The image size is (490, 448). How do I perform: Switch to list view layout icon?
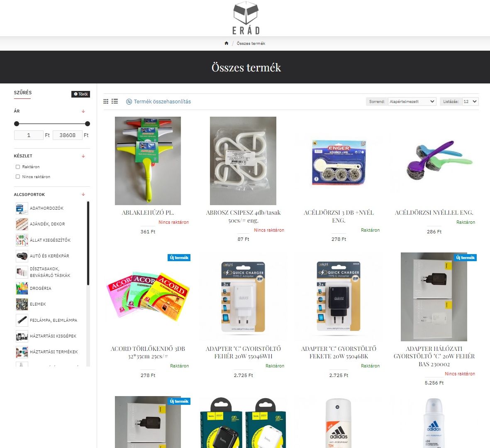click(115, 101)
